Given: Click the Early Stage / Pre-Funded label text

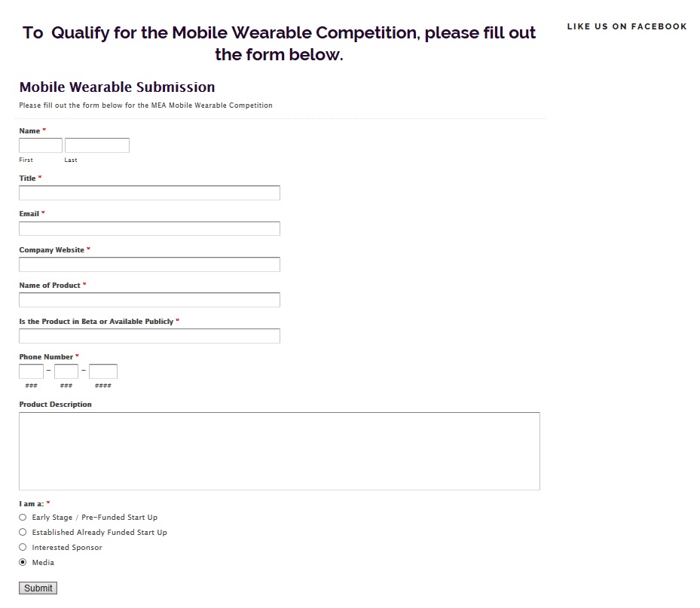Looking at the screenshot, I should click(95, 518).
